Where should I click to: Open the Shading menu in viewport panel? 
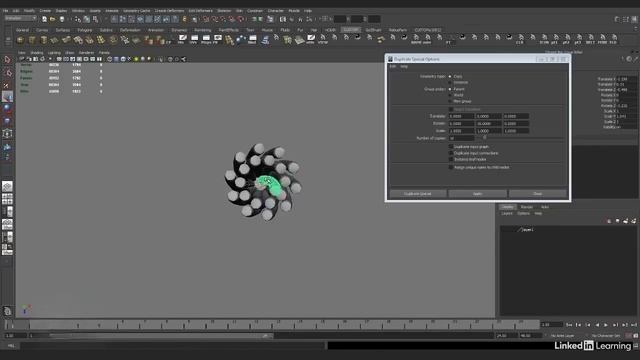click(x=37, y=53)
